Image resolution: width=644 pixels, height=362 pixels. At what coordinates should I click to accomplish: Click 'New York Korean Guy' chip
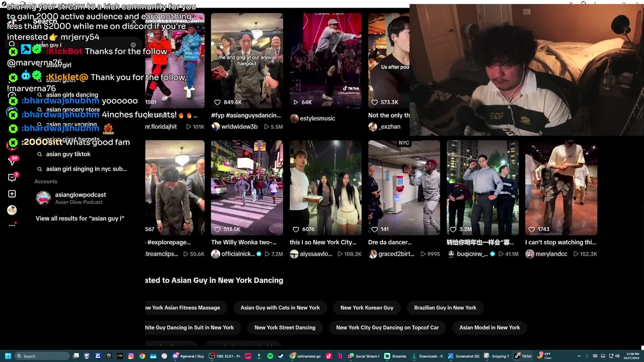[367, 308]
